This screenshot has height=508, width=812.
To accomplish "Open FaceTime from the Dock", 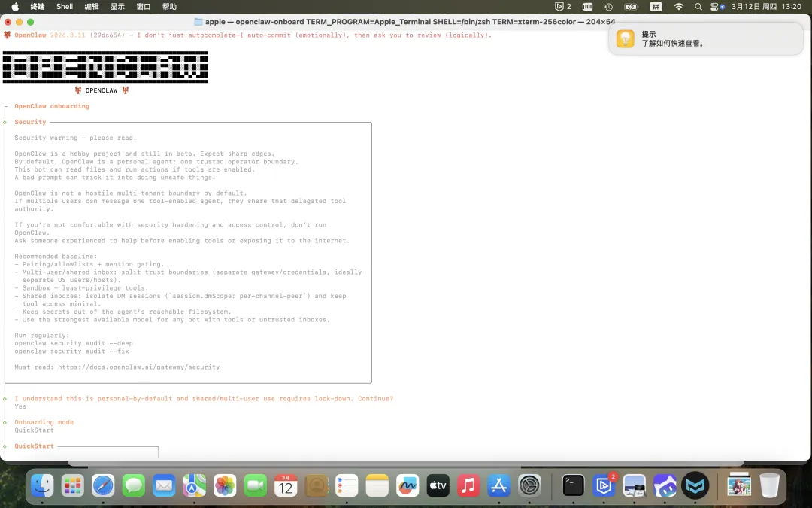I will coord(256,485).
